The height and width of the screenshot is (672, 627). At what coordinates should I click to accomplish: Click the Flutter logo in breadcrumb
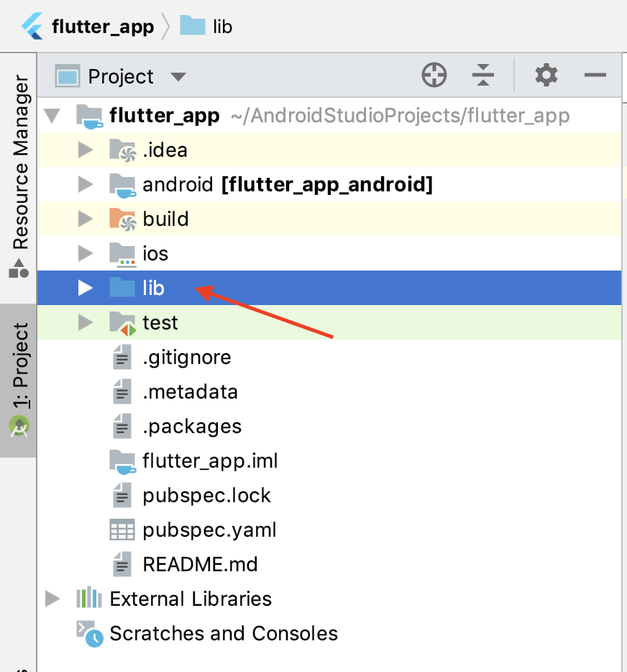click(x=32, y=26)
